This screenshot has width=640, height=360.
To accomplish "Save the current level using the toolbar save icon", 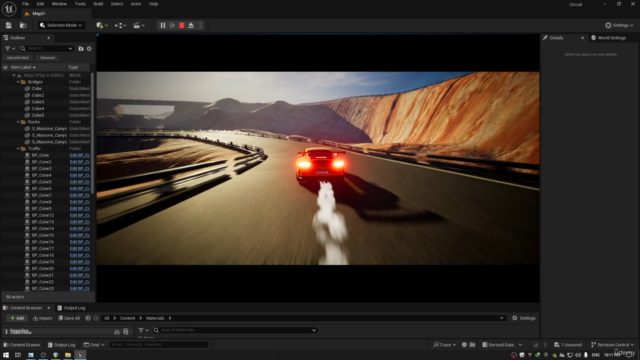I will (x=9, y=25).
